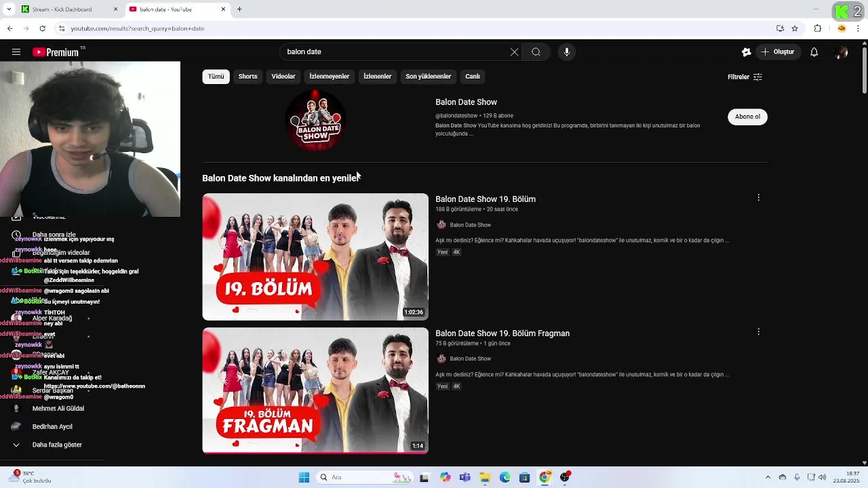The image size is (868, 488).
Task: Open Microsoft Store from the taskbar
Action: pyautogui.click(x=524, y=477)
